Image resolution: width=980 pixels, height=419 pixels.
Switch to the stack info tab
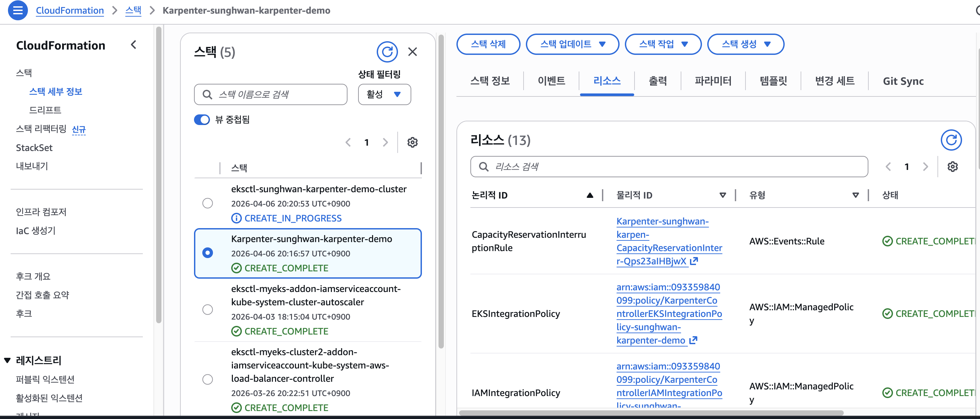(490, 81)
